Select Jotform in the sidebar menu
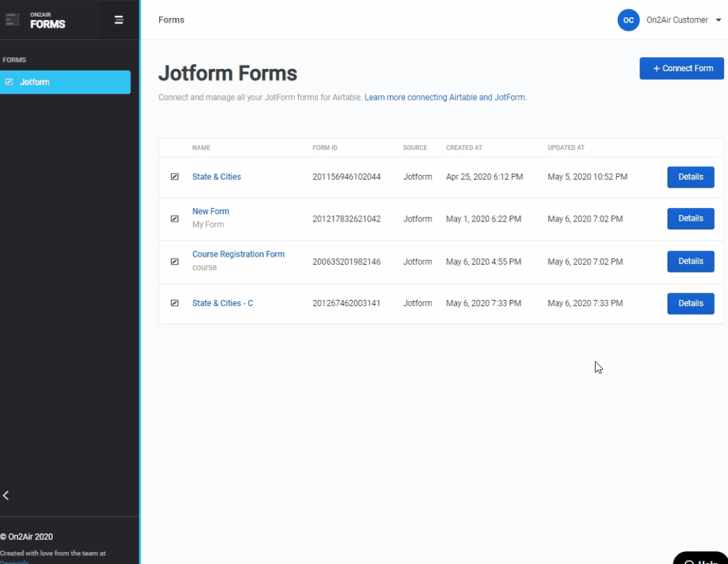Image resolution: width=728 pixels, height=564 pixels. click(65, 82)
